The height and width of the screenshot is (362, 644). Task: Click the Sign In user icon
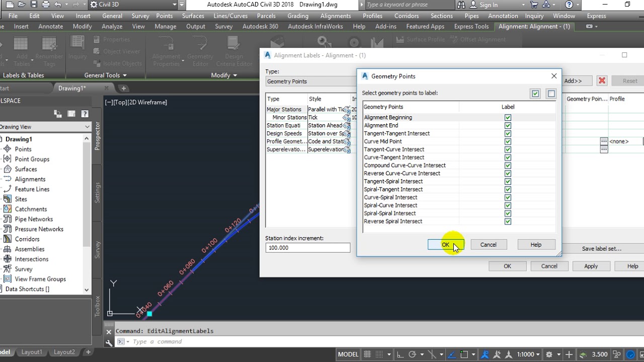tap(474, 5)
